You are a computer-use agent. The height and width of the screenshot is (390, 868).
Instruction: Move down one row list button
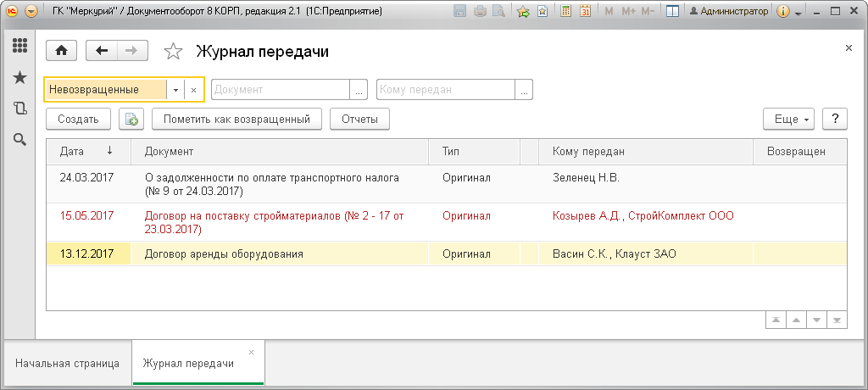816,320
